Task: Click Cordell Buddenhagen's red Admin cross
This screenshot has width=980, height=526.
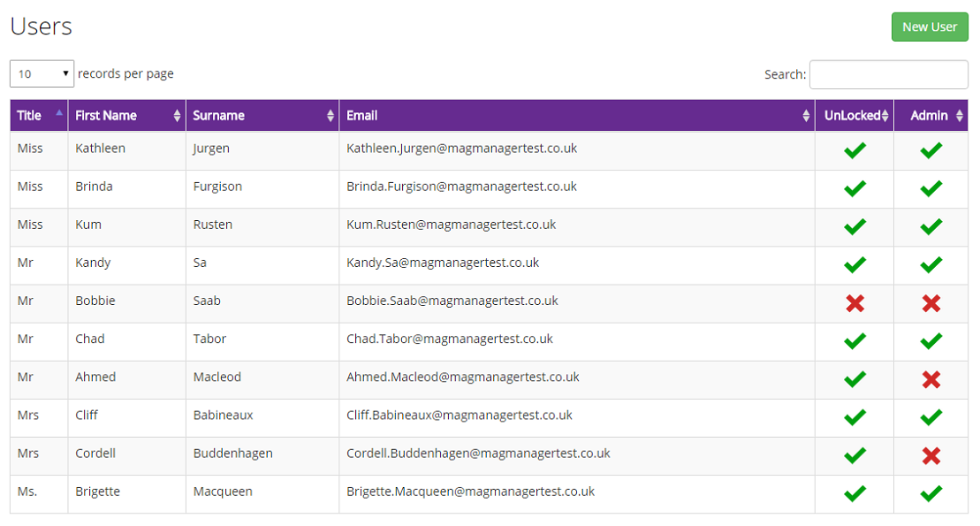Action: (x=931, y=455)
